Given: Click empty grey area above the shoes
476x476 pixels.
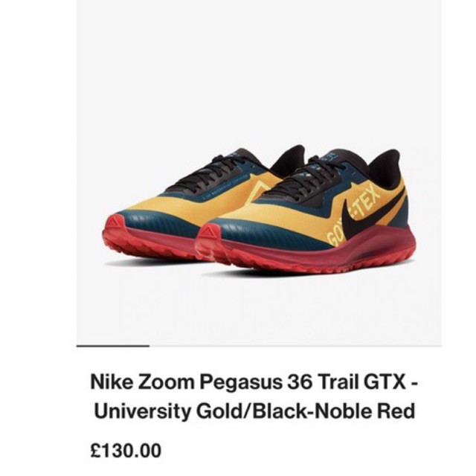Looking at the screenshot, I should [258, 76].
